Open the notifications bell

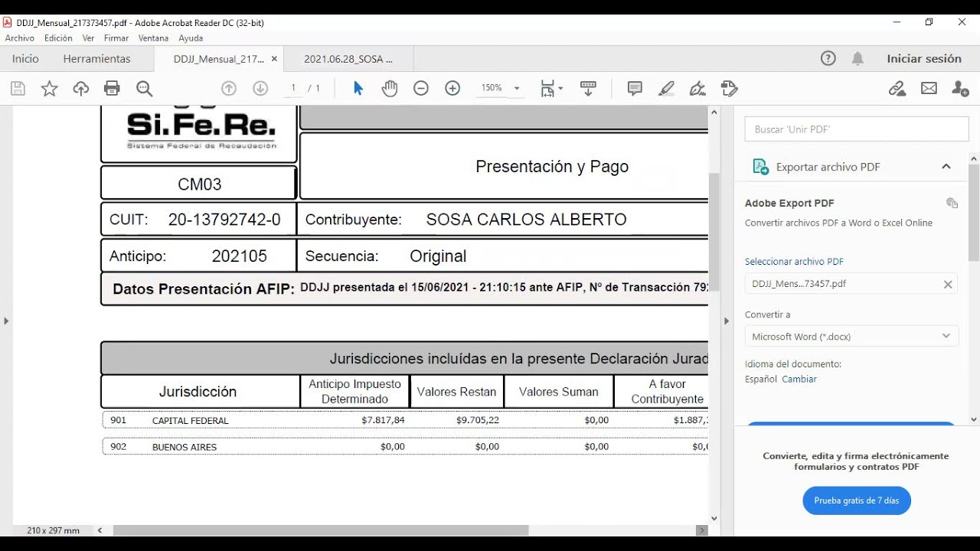coord(857,59)
